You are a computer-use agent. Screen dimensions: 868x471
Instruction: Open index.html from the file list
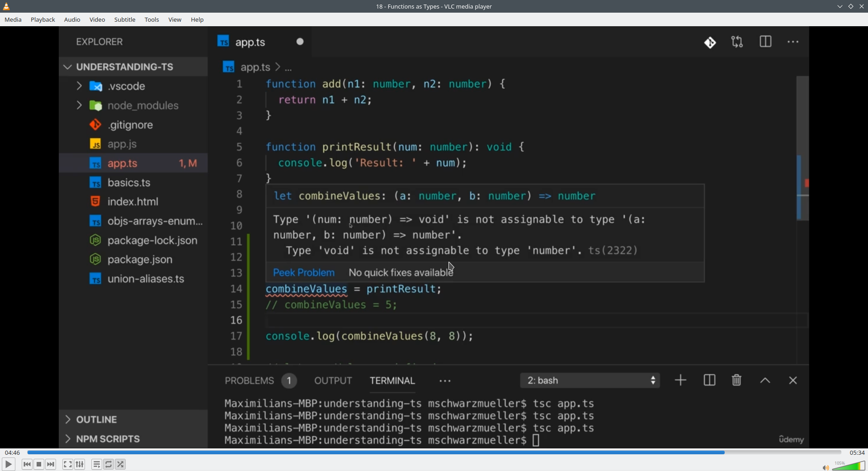point(133,202)
